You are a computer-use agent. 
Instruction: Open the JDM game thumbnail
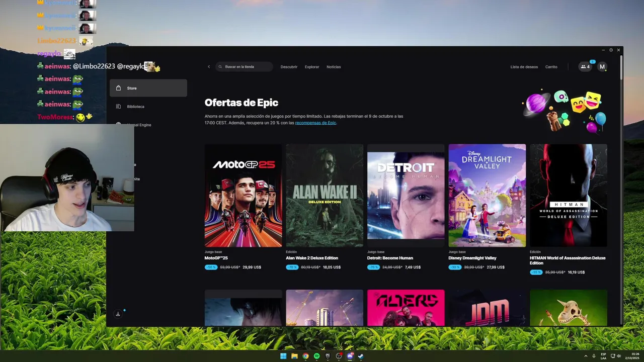[487, 308]
